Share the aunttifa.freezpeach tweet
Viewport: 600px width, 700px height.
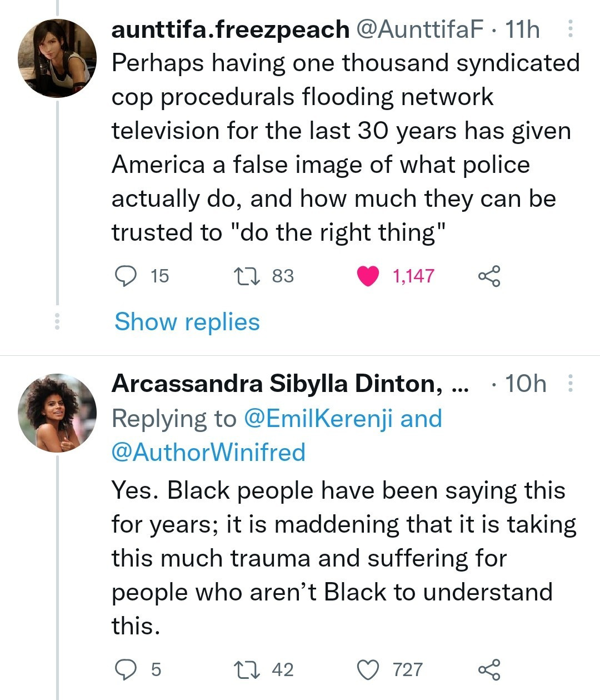coord(489,276)
